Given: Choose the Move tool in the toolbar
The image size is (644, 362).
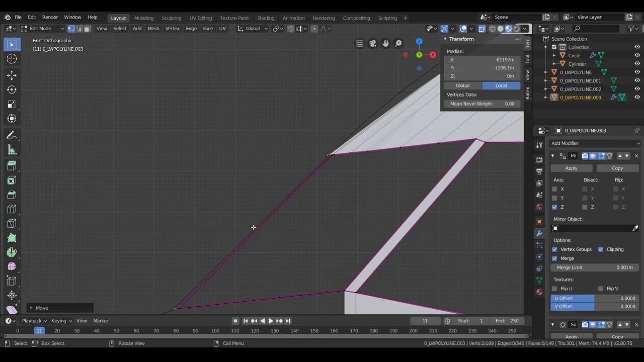Looking at the screenshot, I should tap(12, 75).
